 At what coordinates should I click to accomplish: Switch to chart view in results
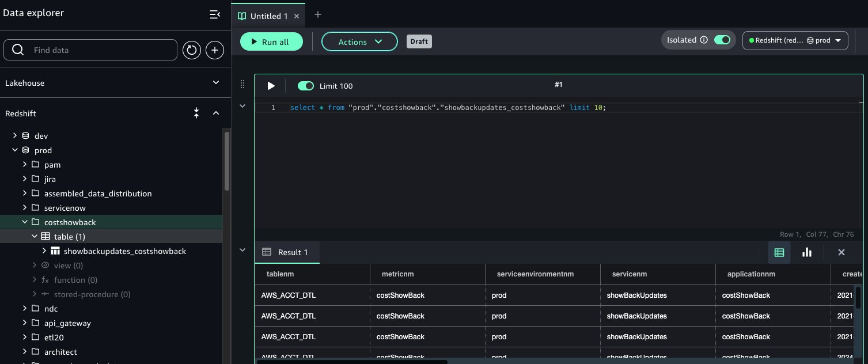[807, 252]
